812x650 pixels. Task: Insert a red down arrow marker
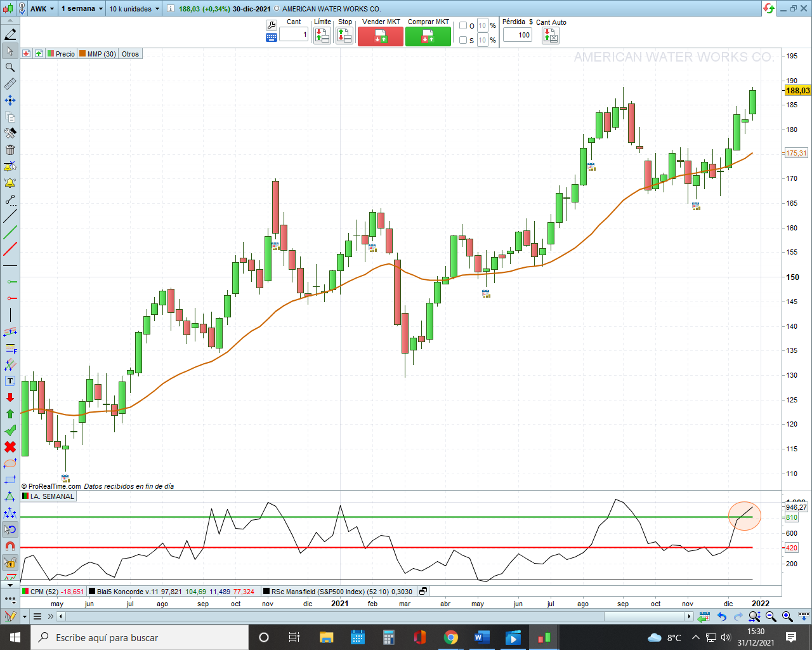10,397
